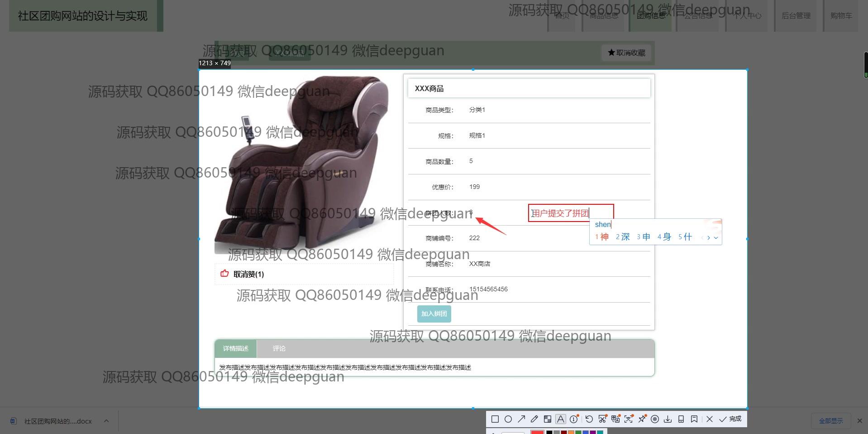Screen dimensions: 868x434
Task: Click the 加入拼团 button
Action: [x=434, y=313]
